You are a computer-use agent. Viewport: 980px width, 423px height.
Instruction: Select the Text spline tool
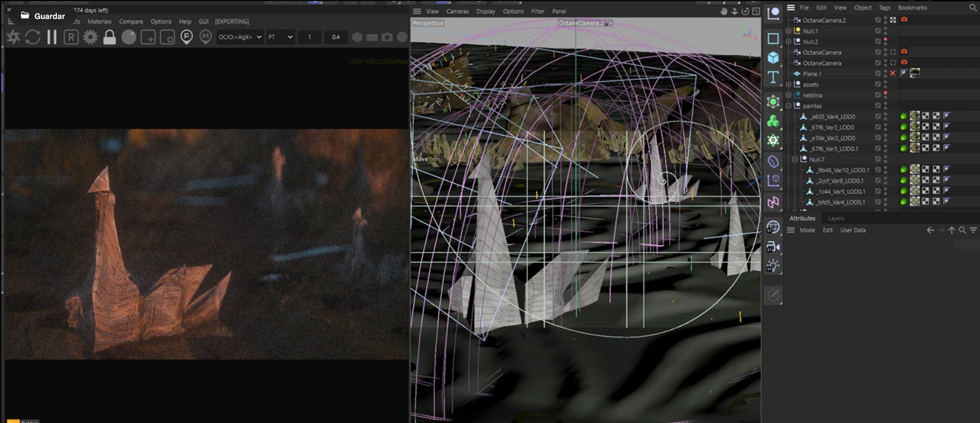coord(773,78)
